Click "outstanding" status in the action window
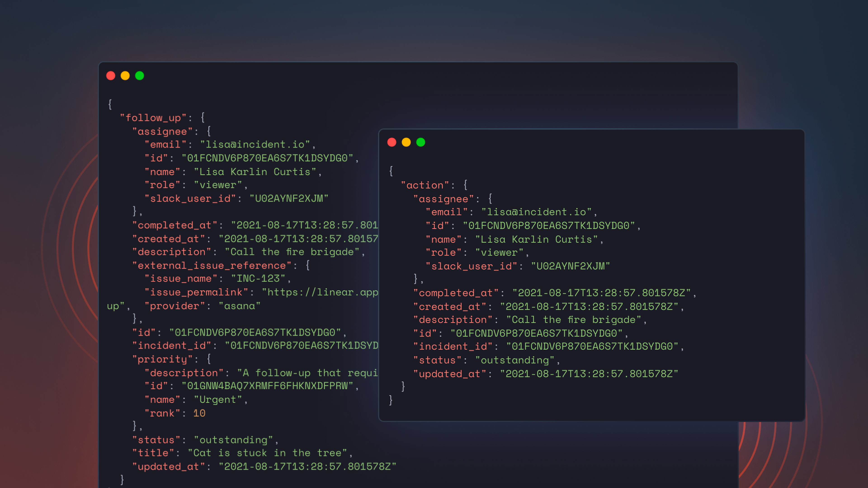This screenshot has width=868, height=488. point(514,360)
